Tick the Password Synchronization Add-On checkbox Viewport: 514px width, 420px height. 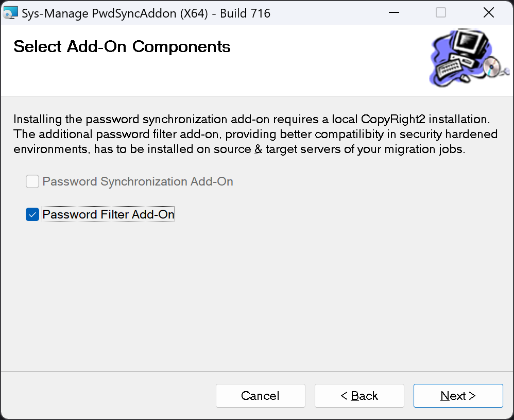click(32, 181)
